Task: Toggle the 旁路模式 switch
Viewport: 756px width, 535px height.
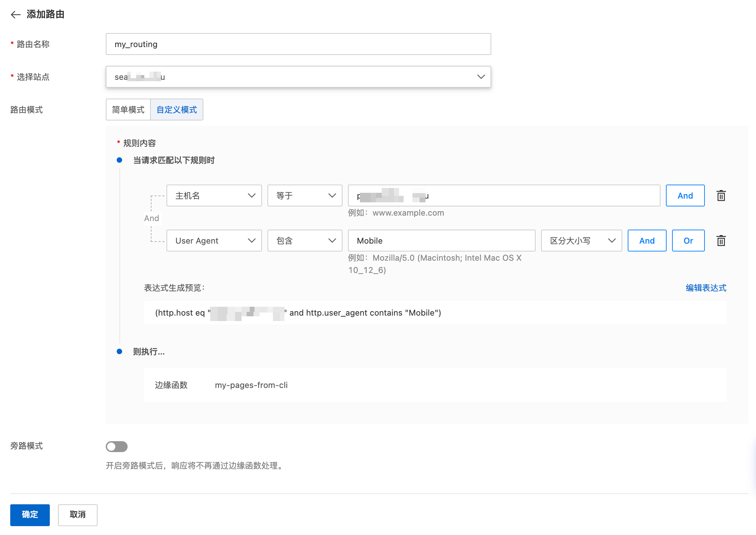Action: click(x=116, y=447)
